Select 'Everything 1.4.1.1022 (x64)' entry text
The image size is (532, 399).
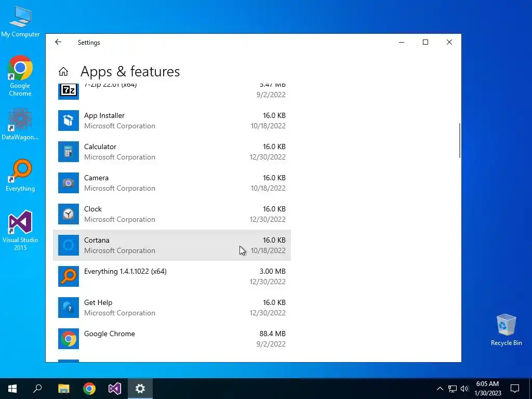click(x=125, y=271)
